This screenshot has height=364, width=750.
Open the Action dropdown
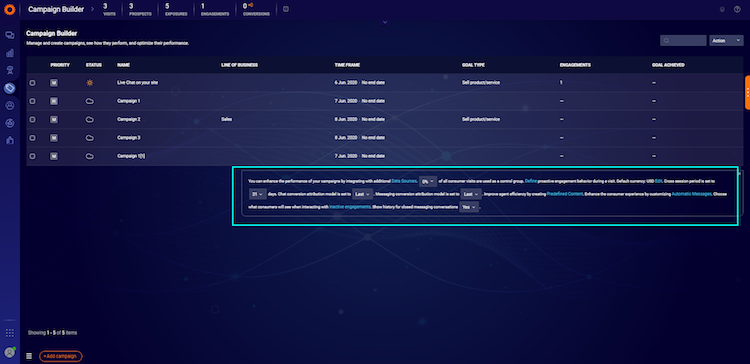tap(726, 41)
